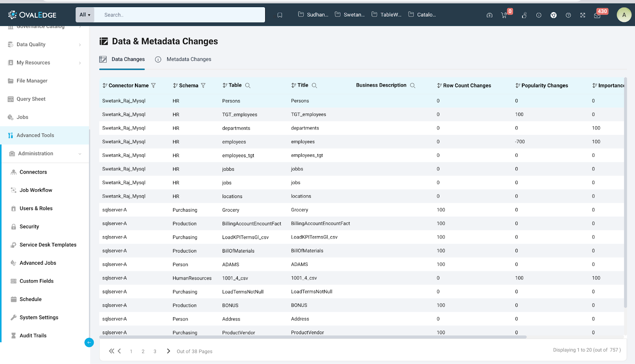Open Users & Roles in sidebar
This screenshot has width=635, height=364.
click(36, 208)
